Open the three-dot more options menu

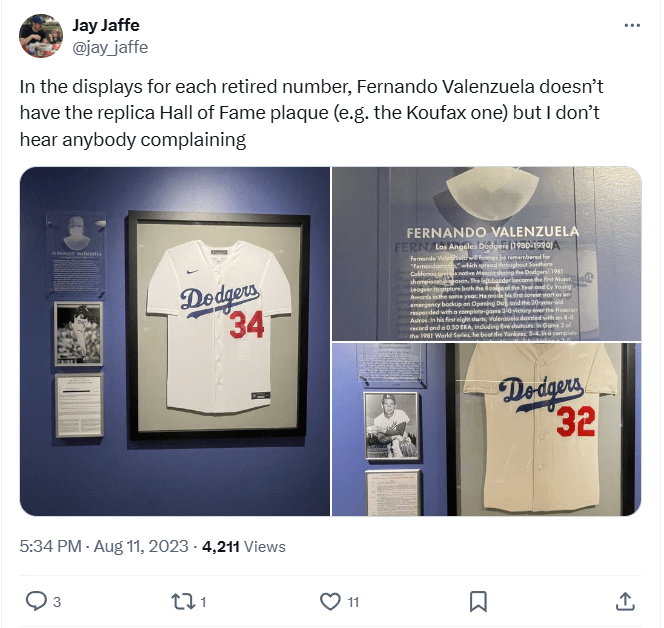tap(632, 25)
